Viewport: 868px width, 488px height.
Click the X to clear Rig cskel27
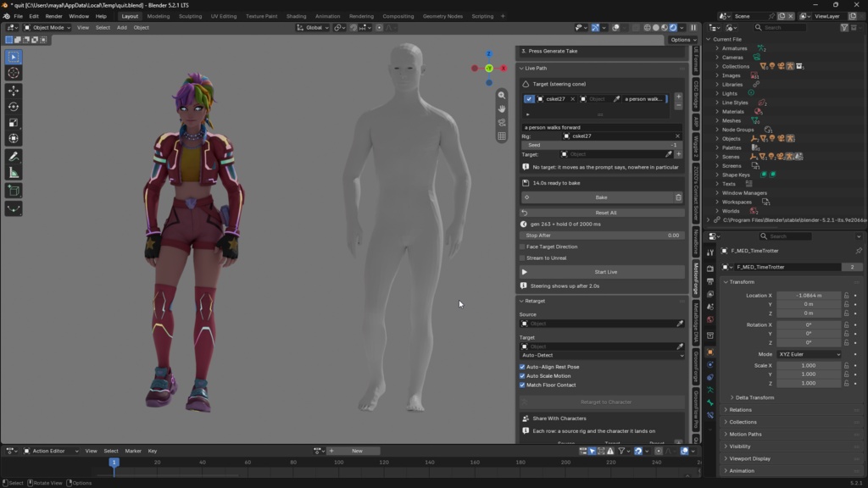tap(677, 136)
